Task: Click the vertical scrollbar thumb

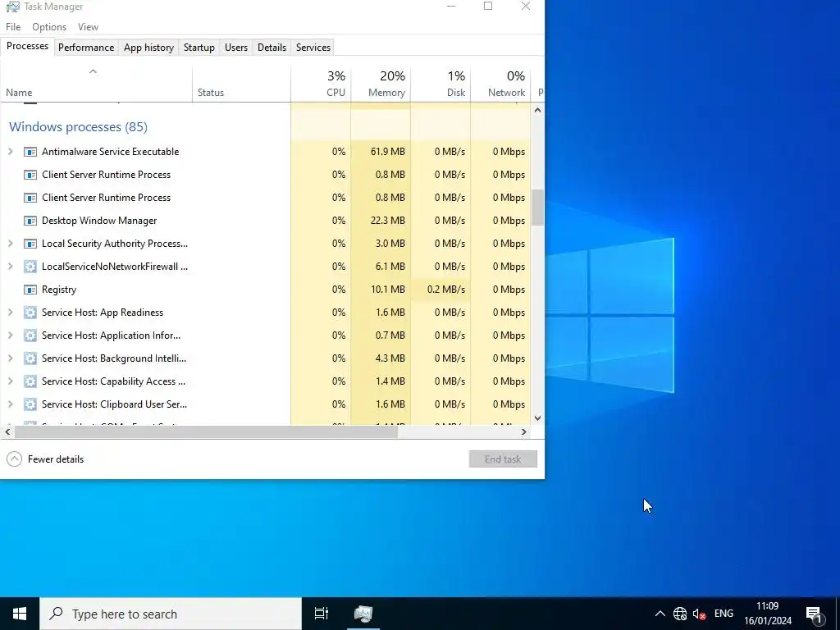Action: point(537,208)
